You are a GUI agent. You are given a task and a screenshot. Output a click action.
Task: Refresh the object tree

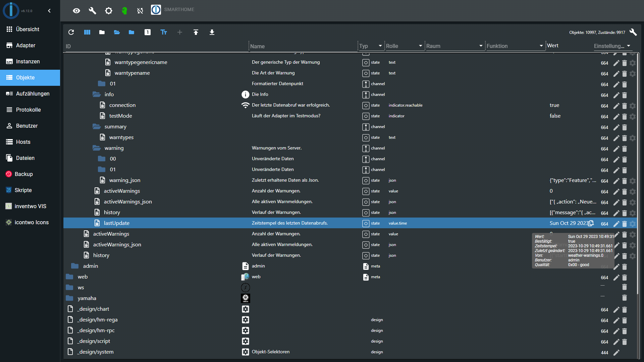(x=71, y=32)
